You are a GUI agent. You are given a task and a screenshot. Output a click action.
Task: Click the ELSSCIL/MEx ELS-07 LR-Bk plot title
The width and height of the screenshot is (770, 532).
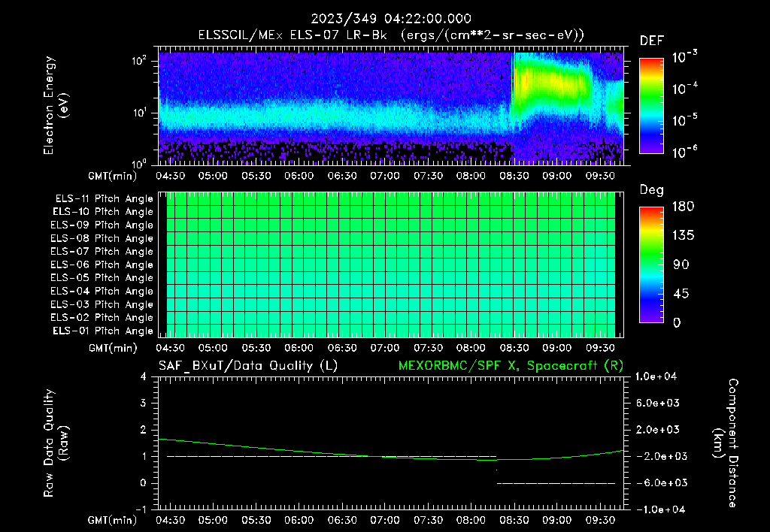tap(391, 35)
